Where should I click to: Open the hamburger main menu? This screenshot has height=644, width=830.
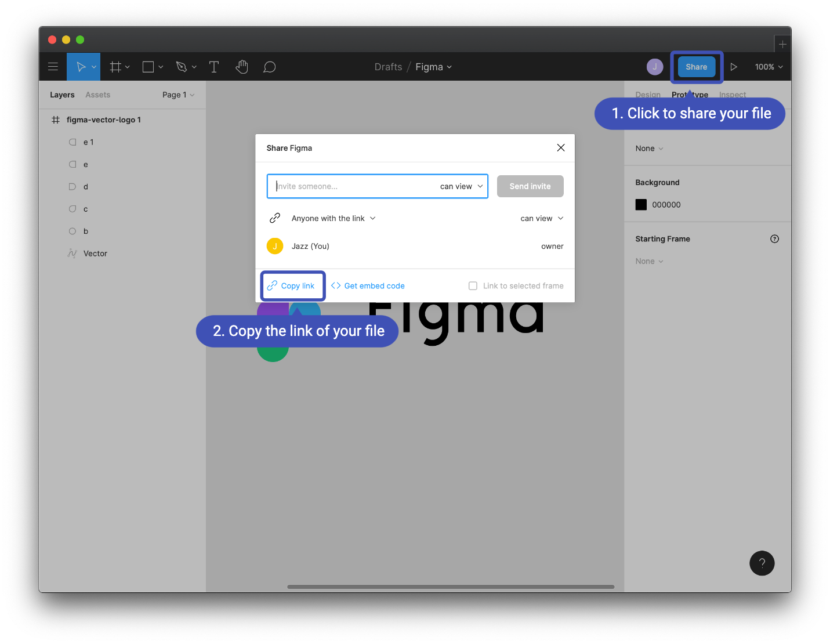(53, 67)
